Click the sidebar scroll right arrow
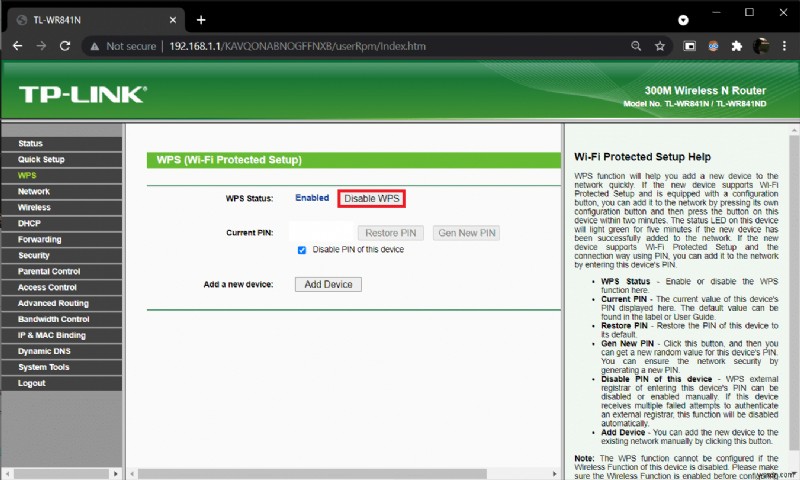Screen dimensions: 800x480 tap(116, 474)
